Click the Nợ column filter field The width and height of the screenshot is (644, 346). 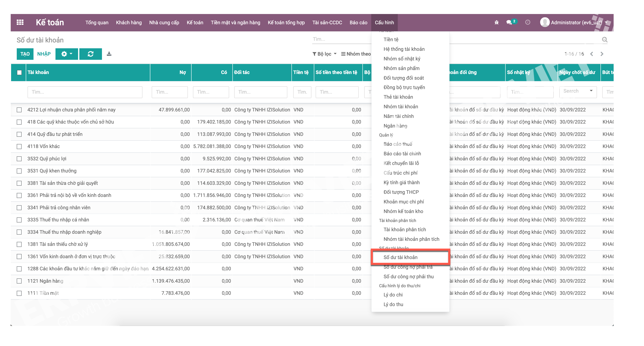(x=170, y=92)
